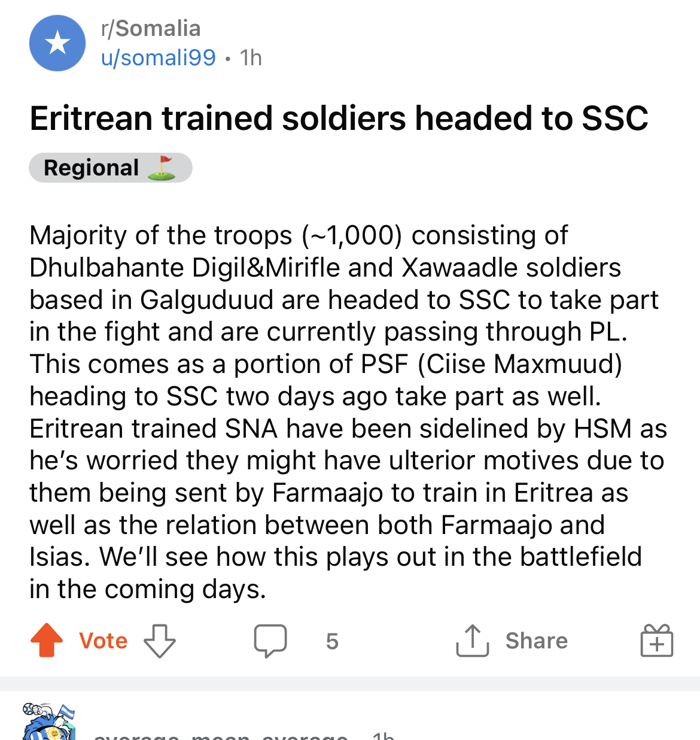Downvote the post with the down arrow
The width and height of the screenshot is (700, 740).
click(160, 641)
